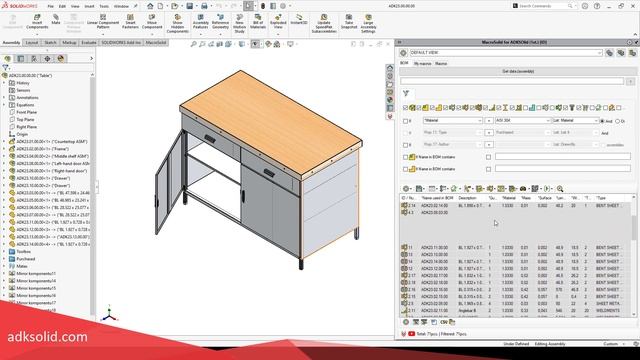Expand the Equations tree node
Viewport: 640px width, 360px height.
pyautogui.click(x=4, y=105)
